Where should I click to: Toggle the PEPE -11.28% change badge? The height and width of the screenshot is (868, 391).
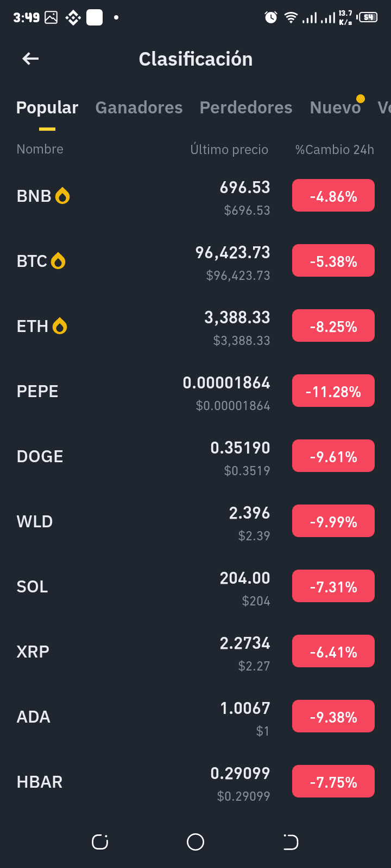pos(333,391)
